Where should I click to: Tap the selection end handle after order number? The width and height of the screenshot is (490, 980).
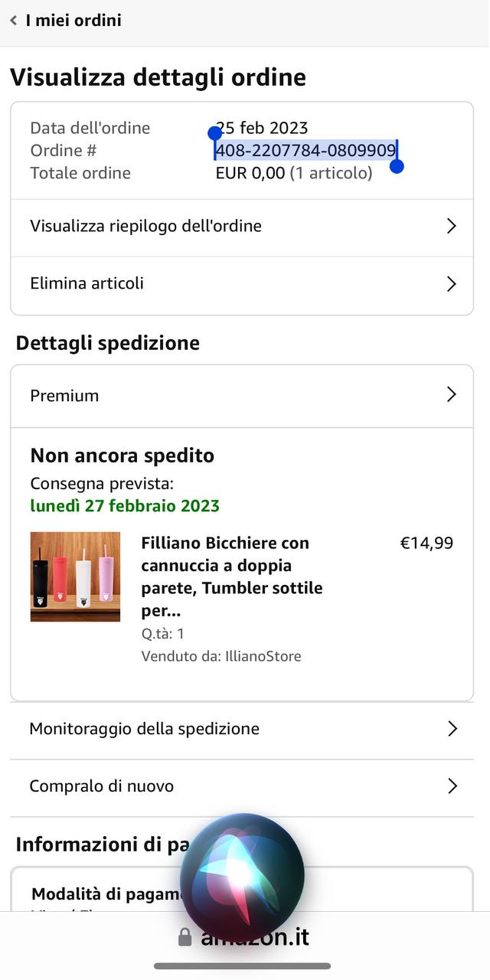pyautogui.click(x=397, y=166)
